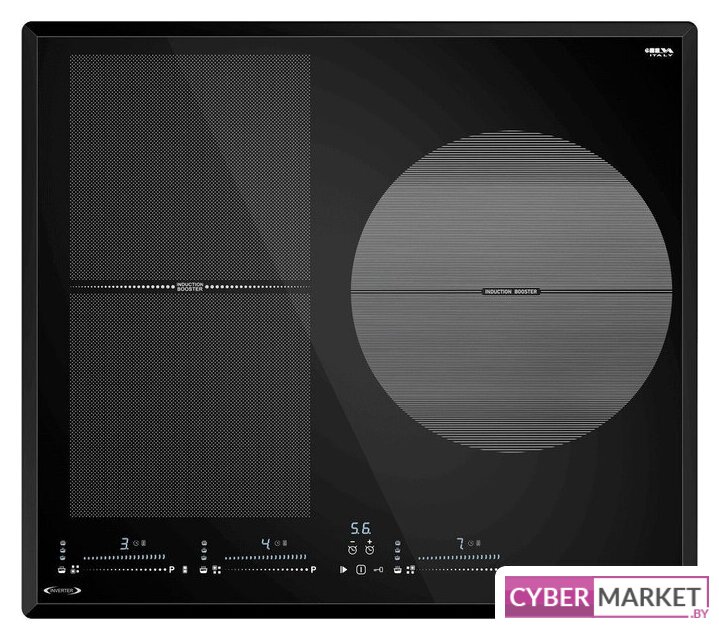Tap the play/pause control key
The height and width of the screenshot is (640, 719).
(343, 570)
